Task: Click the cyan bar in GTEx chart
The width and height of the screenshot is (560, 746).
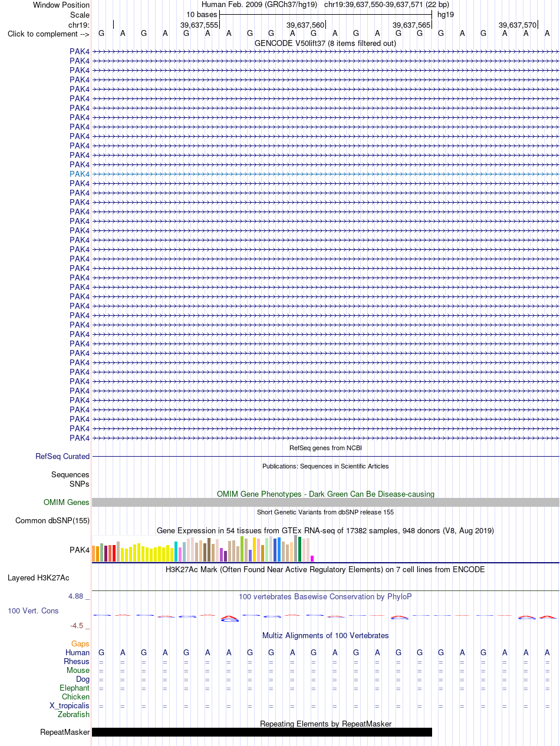Action: (176, 552)
